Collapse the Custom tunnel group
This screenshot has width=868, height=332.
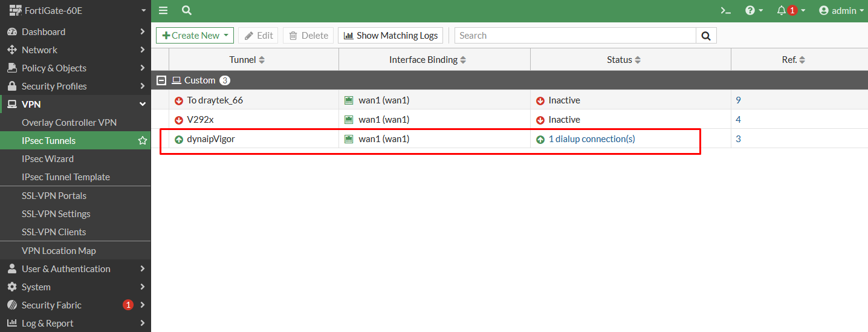pos(161,80)
